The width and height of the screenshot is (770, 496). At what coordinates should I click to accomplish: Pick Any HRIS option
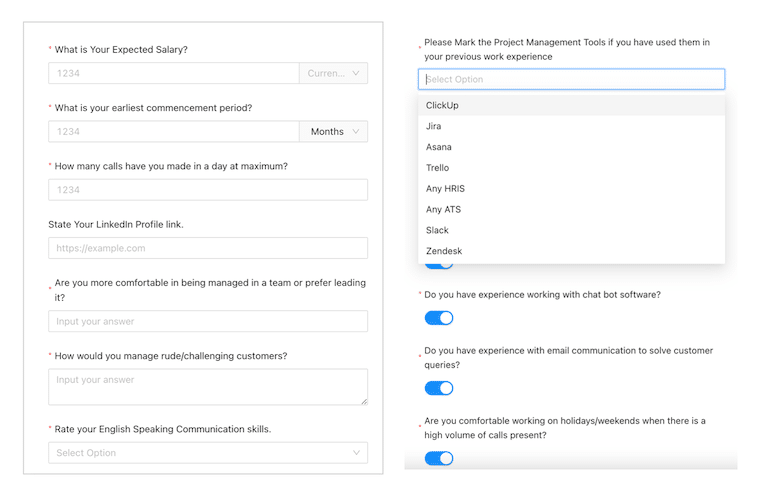point(571,189)
